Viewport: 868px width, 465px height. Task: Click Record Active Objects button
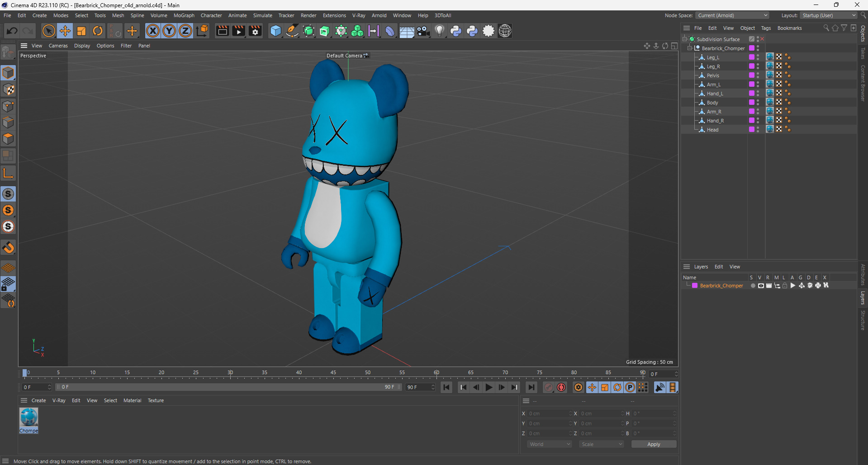coord(549,387)
